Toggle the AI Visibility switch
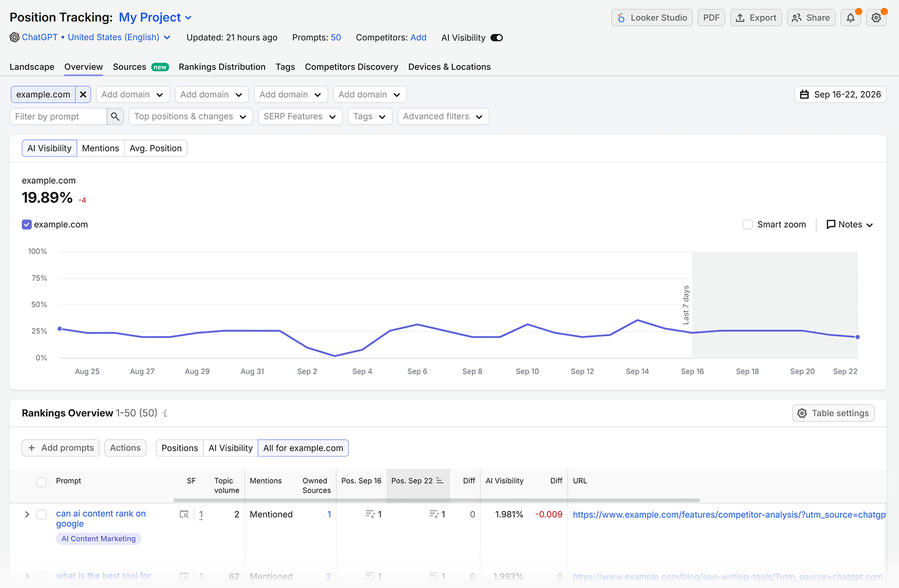This screenshot has height=588, width=899. [x=497, y=38]
